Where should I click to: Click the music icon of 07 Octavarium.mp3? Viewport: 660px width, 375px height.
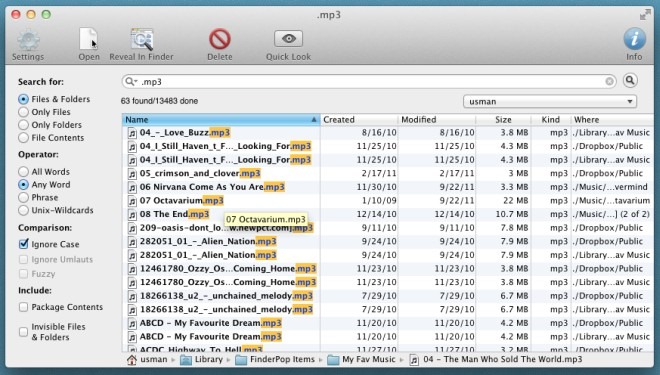point(132,201)
